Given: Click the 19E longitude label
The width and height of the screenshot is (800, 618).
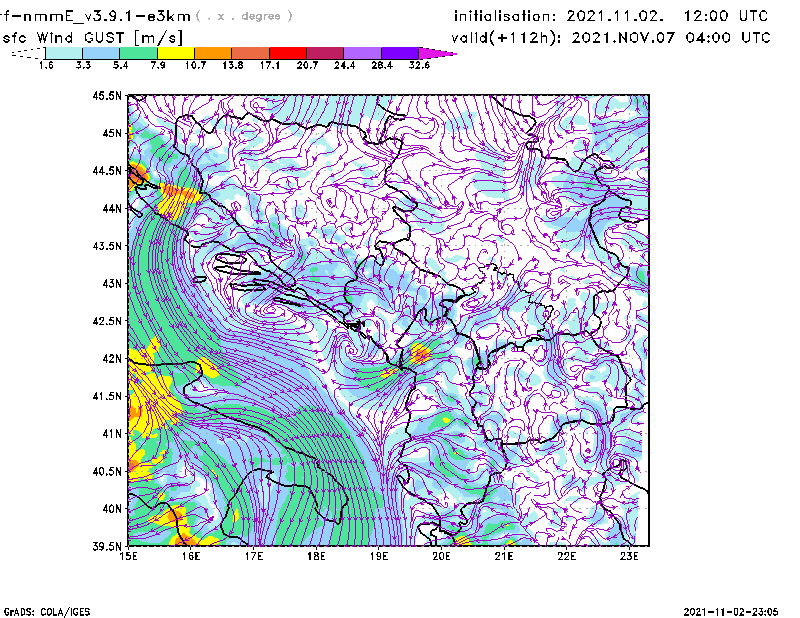Looking at the screenshot, I should [379, 556].
